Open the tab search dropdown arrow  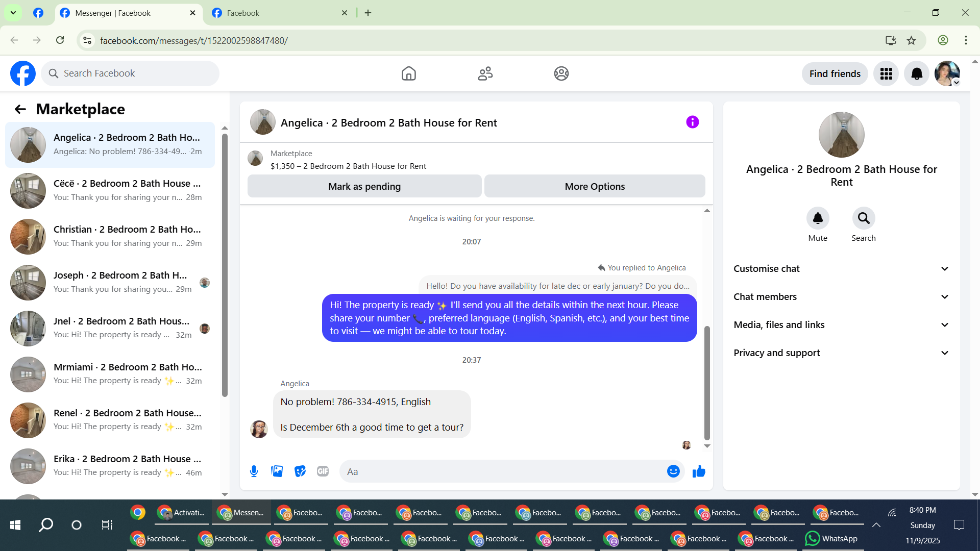coord(13,13)
